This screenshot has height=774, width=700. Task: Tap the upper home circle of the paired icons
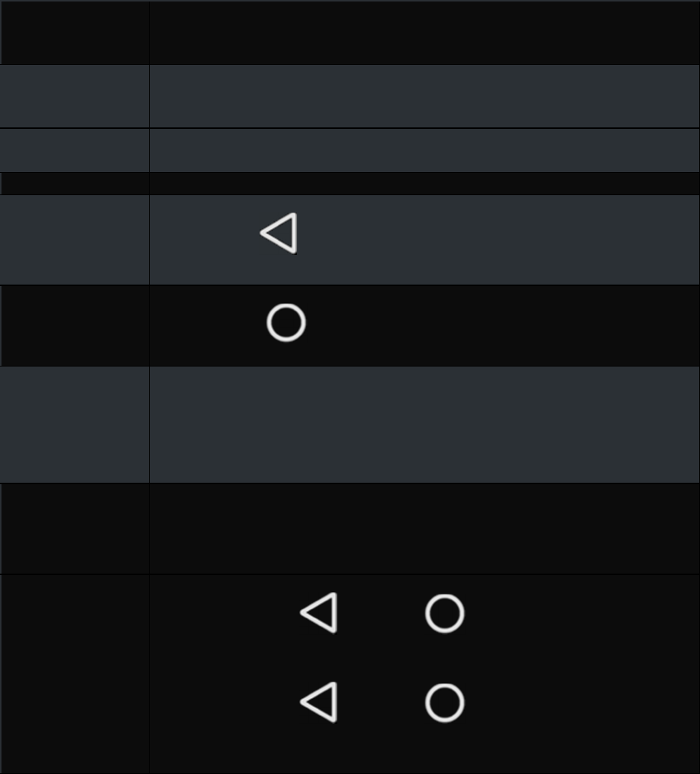click(445, 613)
